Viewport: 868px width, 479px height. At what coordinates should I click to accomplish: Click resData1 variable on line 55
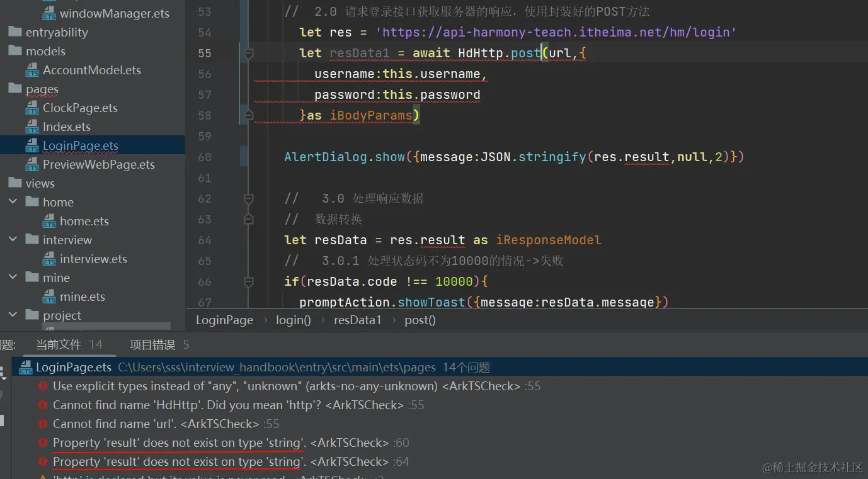(360, 53)
